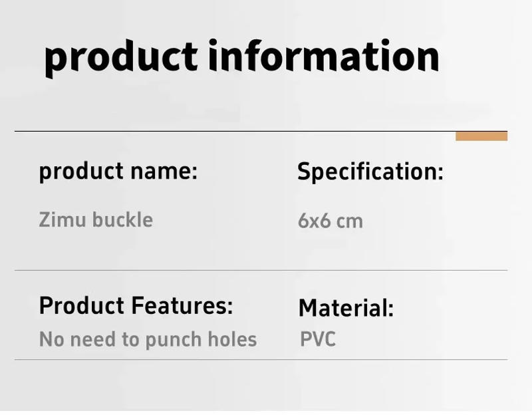Image resolution: width=532 pixels, height=417 pixels.
Task: Click the "PVC" material value
Action: tap(318, 339)
